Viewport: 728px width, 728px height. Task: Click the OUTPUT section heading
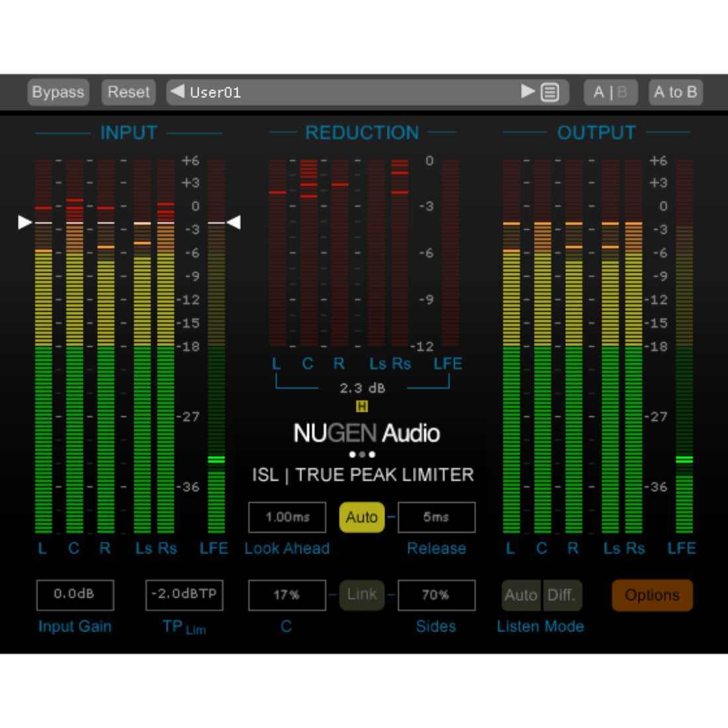pyautogui.click(x=596, y=133)
